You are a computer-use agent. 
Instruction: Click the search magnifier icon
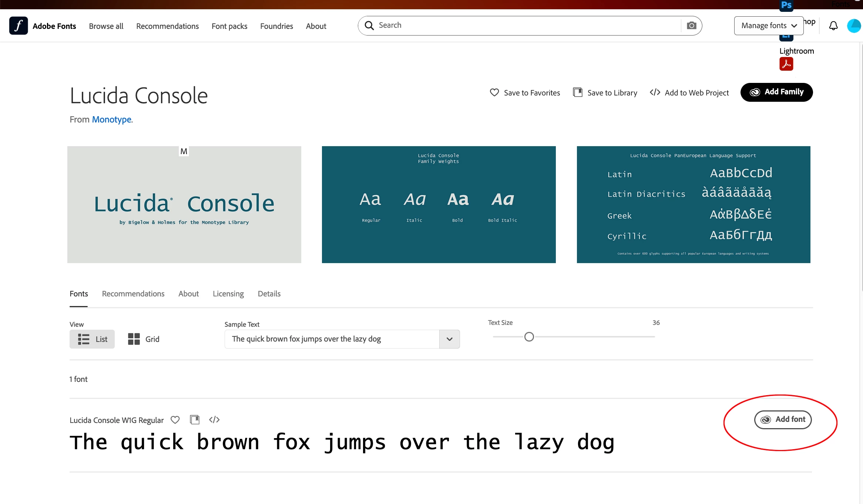pyautogui.click(x=369, y=25)
